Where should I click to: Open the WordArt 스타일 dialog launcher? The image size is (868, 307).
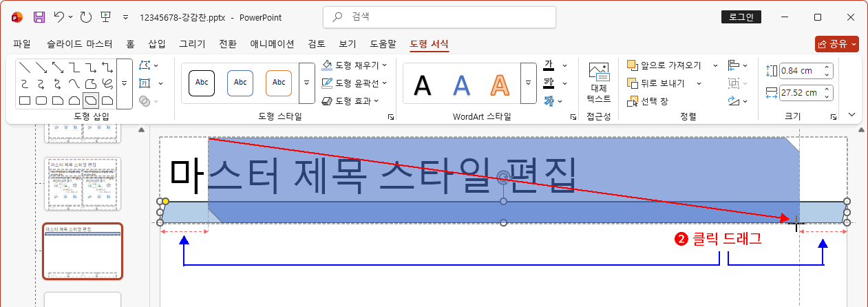[573, 118]
